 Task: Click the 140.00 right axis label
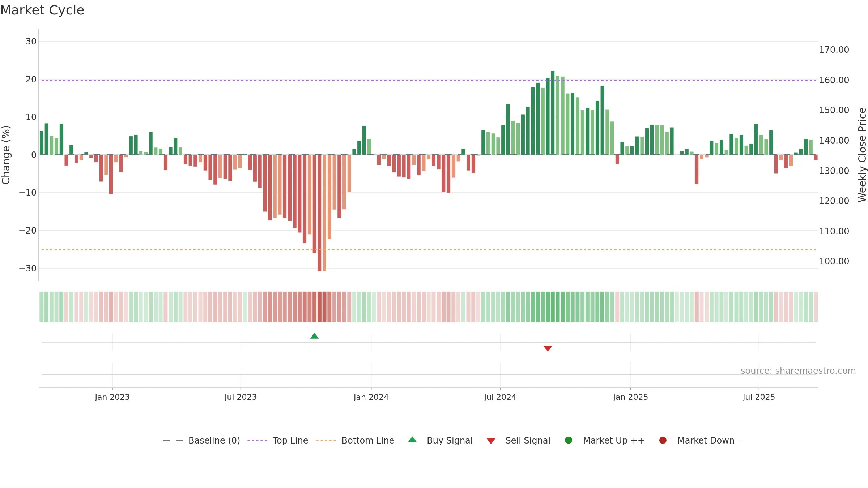(834, 141)
